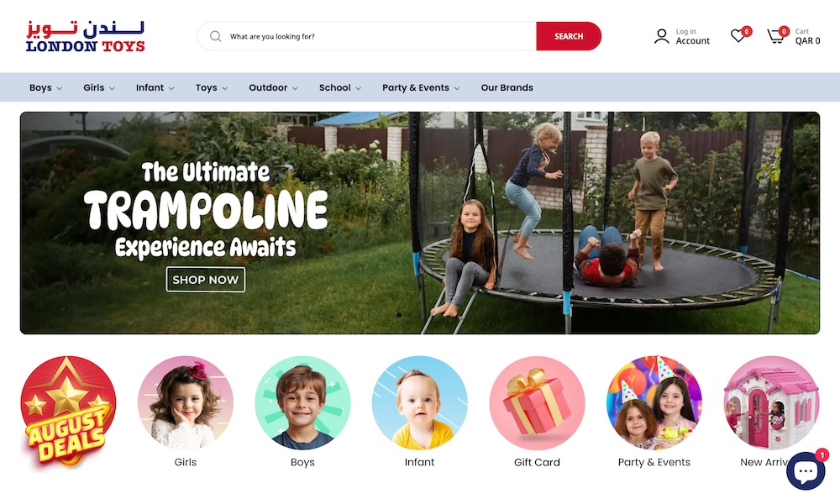840x504 pixels.
Task: Click the magnifier icon in search bar
Action: click(215, 36)
